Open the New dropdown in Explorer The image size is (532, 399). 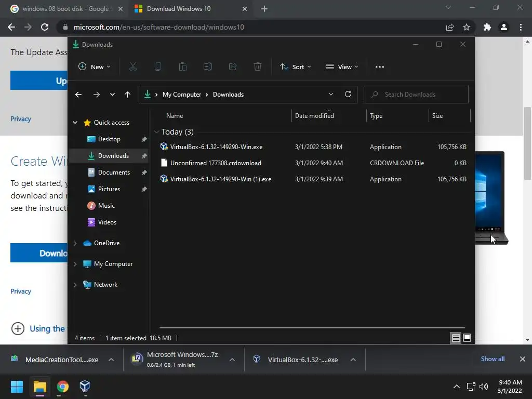(95, 67)
